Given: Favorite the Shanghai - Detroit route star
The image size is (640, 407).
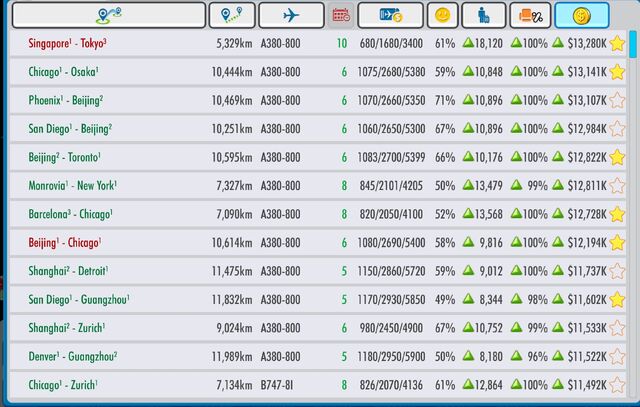Looking at the screenshot, I should pos(617,271).
